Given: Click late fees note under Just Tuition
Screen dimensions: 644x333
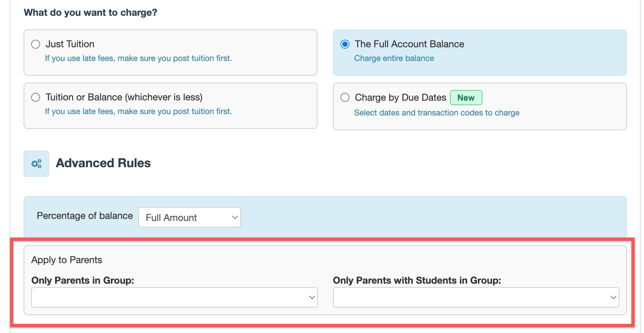Looking at the screenshot, I should coord(139,58).
